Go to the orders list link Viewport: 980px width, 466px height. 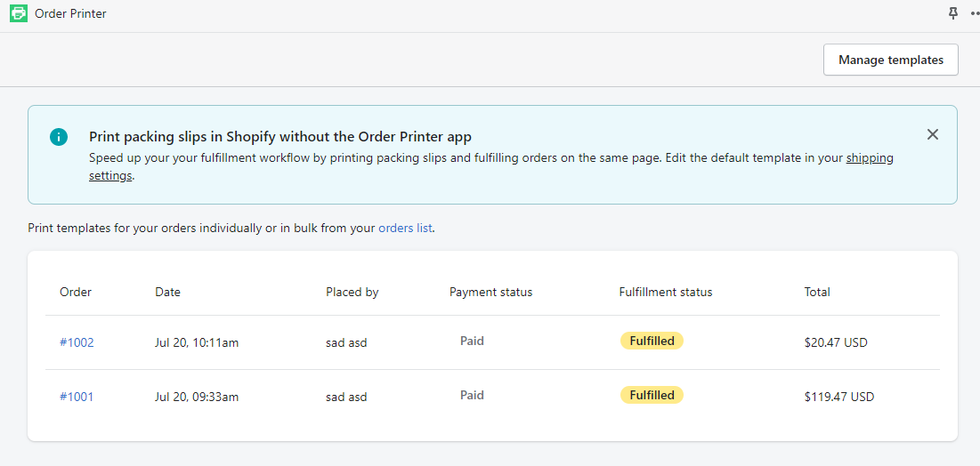(405, 228)
